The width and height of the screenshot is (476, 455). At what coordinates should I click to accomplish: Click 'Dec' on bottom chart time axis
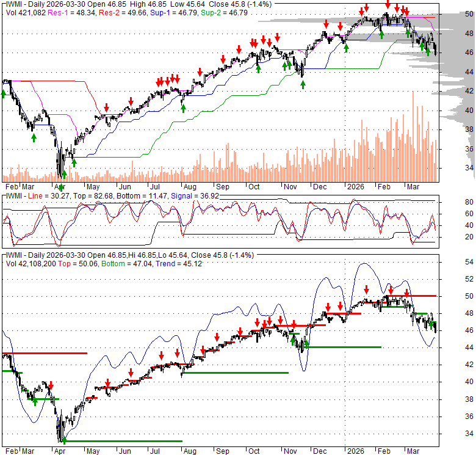tap(320, 451)
